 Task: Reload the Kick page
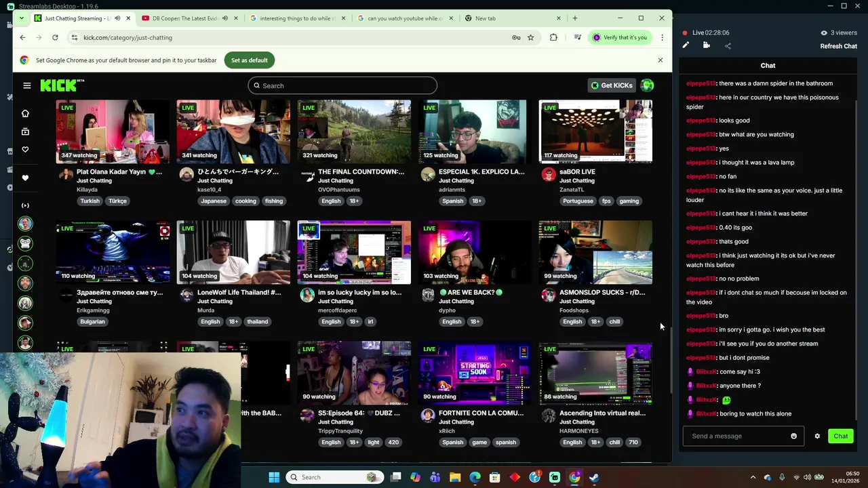55,37
